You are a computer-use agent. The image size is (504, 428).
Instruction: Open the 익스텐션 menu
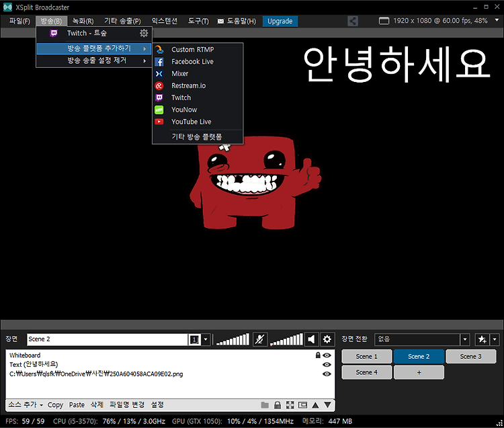tap(165, 22)
